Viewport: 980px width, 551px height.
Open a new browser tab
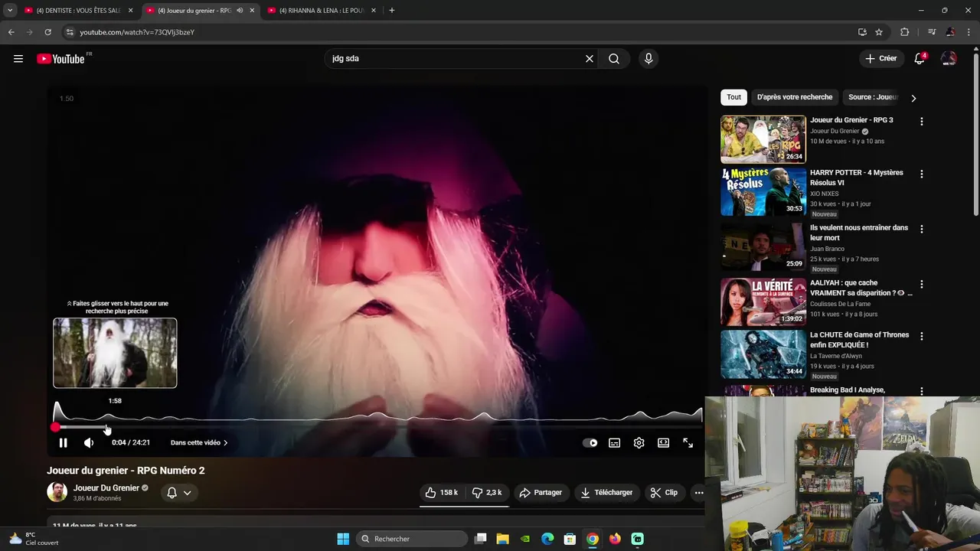(392, 11)
